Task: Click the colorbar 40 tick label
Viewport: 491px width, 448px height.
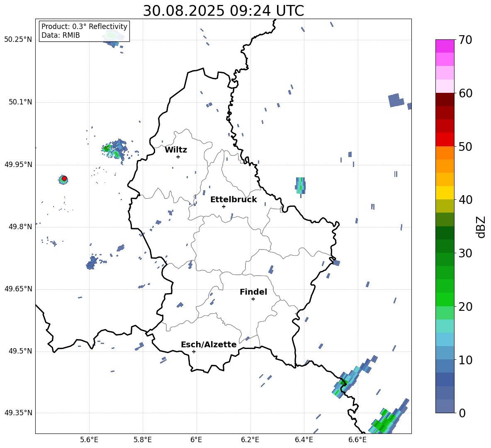Action: tap(465, 200)
